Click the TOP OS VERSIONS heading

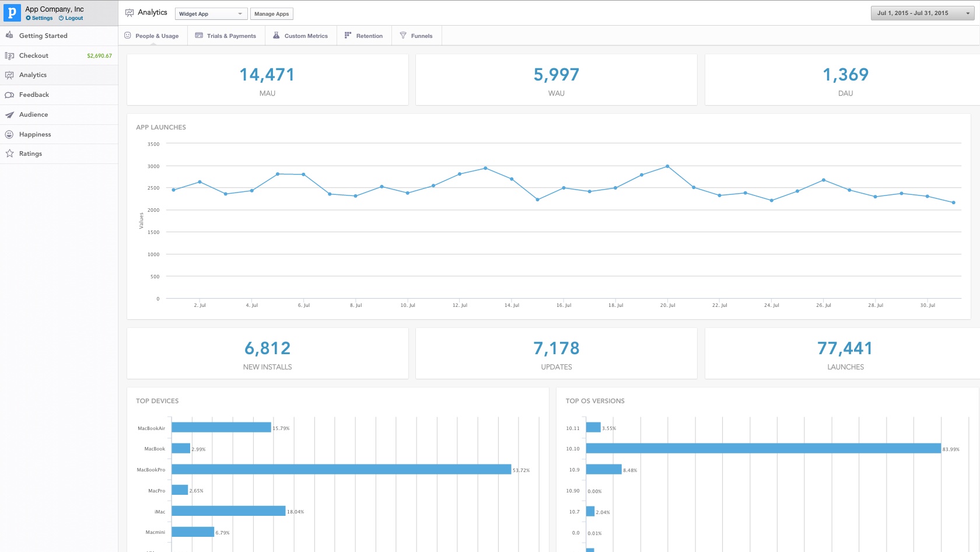click(x=595, y=401)
